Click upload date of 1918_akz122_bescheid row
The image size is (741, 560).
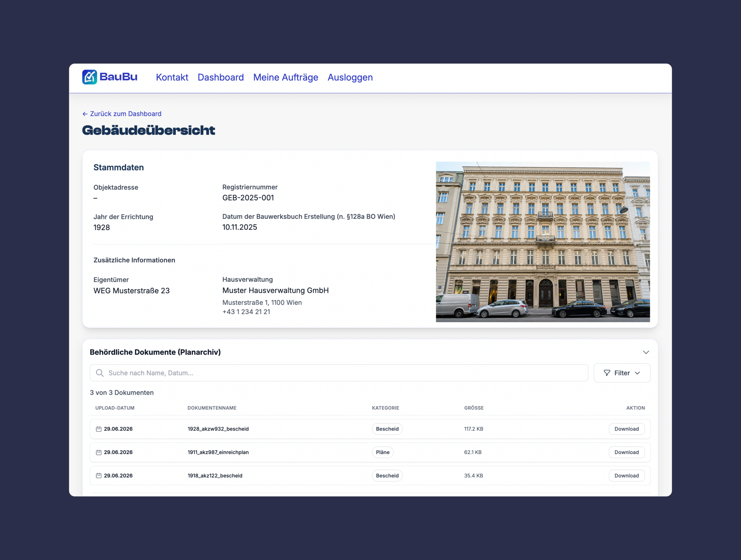118,476
